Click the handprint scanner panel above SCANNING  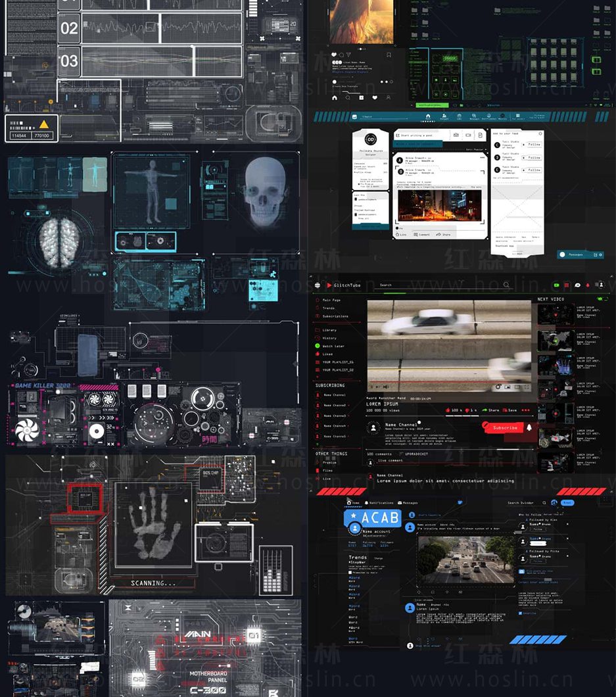(153, 525)
